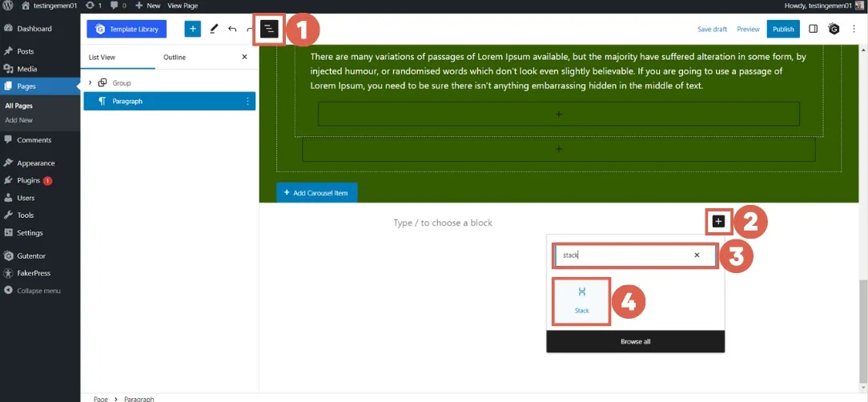Click the New content menu
868x402 pixels.
pos(148,6)
